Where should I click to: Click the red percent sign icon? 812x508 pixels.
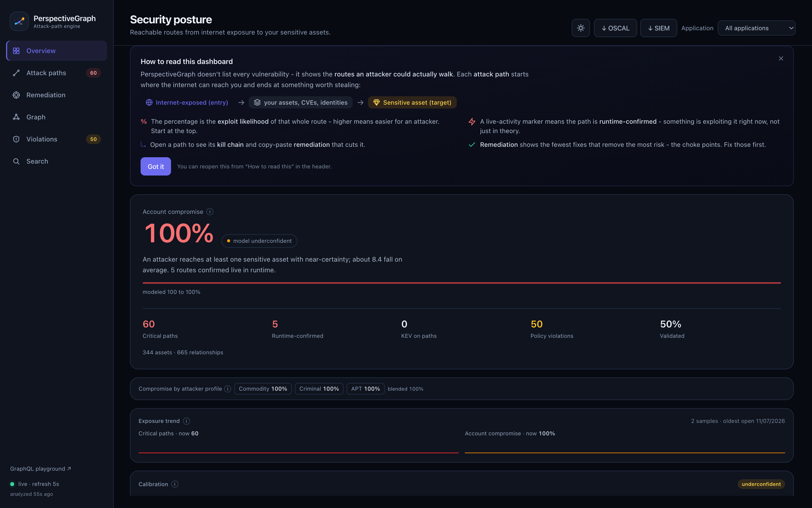tap(144, 122)
